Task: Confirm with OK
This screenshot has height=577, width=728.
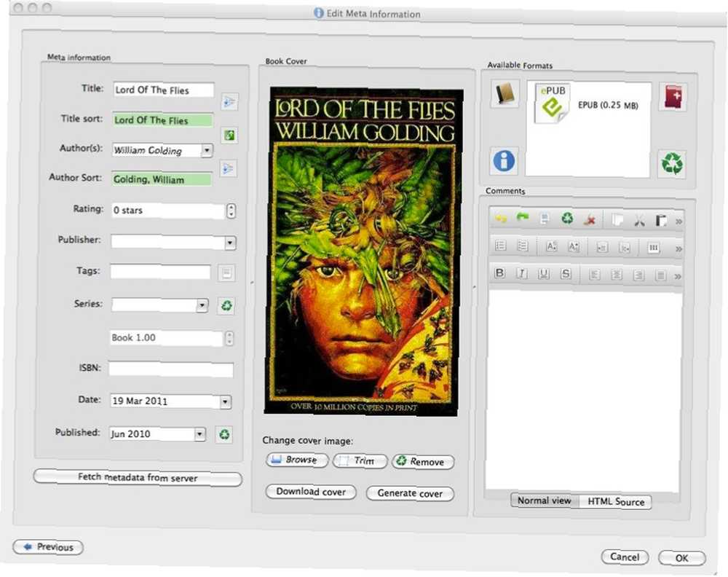Action: [682, 558]
